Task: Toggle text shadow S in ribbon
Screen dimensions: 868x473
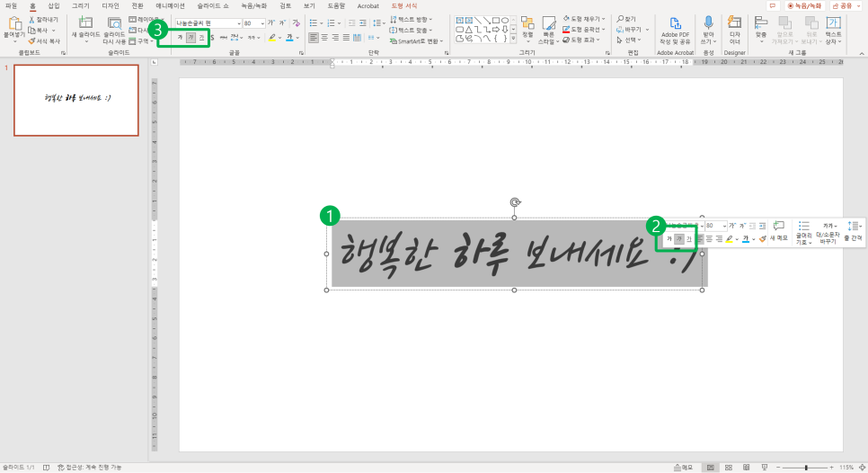Action: click(x=212, y=38)
